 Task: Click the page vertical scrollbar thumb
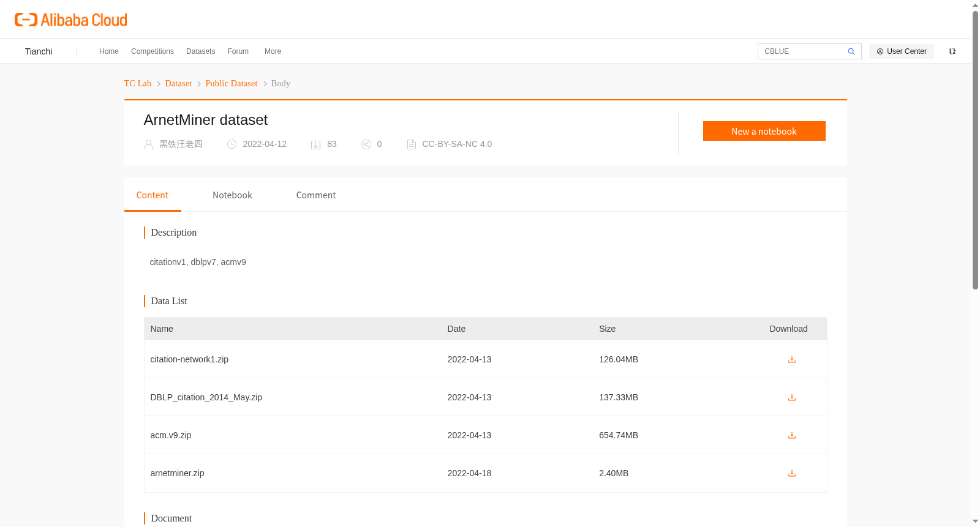975,150
